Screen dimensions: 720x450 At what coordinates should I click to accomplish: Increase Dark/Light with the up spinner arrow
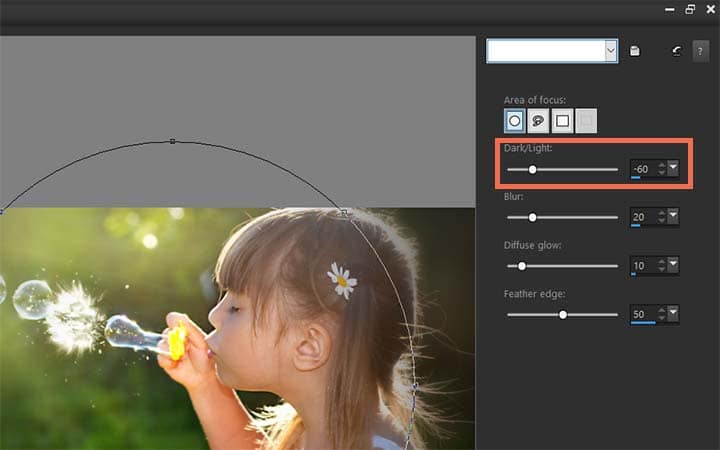[662, 165]
